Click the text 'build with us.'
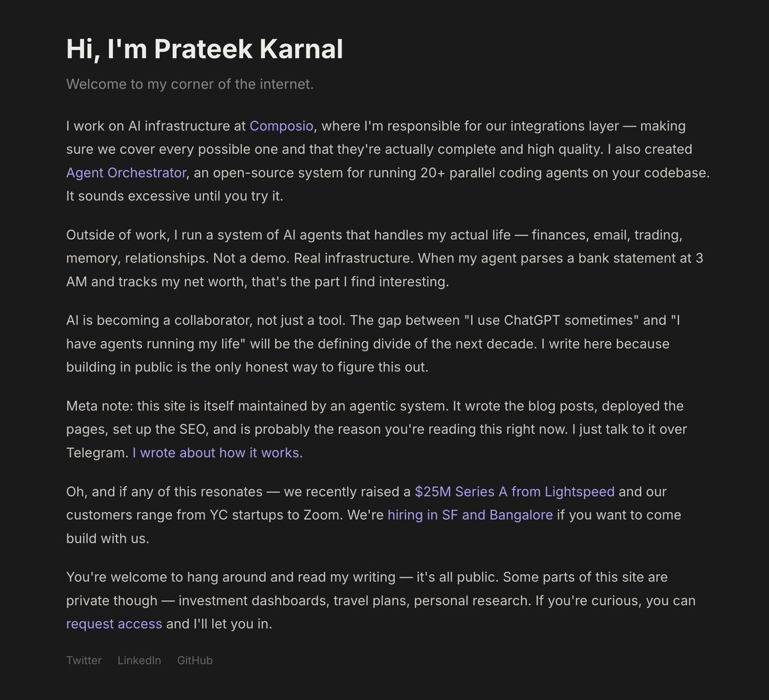This screenshot has height=700, width=769. pyautogui.click(x=108, y=539)
